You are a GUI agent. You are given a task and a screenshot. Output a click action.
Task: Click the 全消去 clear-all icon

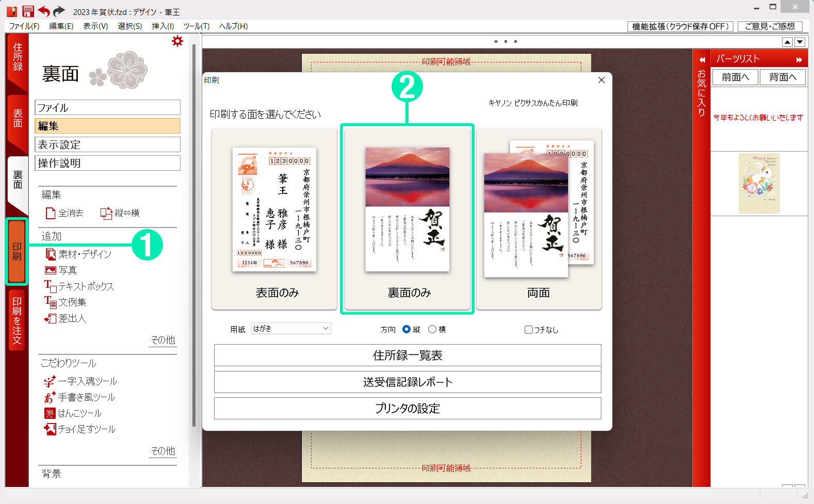(x=51, y=213)
